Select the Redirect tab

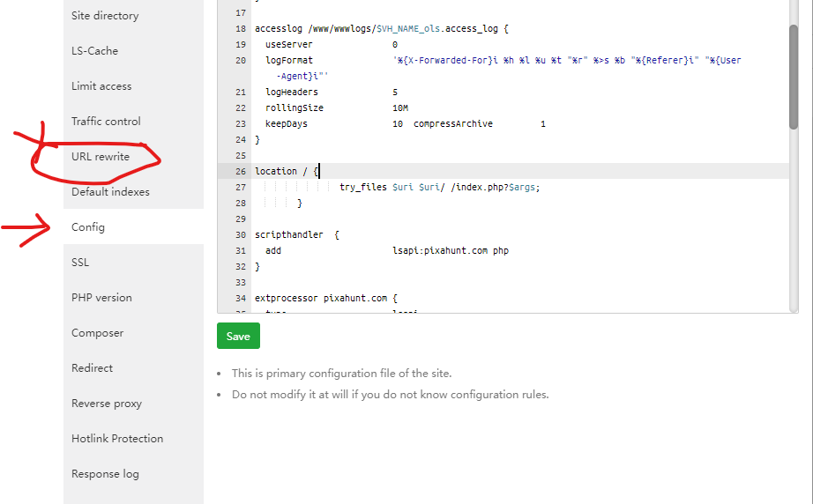[92, 368]
